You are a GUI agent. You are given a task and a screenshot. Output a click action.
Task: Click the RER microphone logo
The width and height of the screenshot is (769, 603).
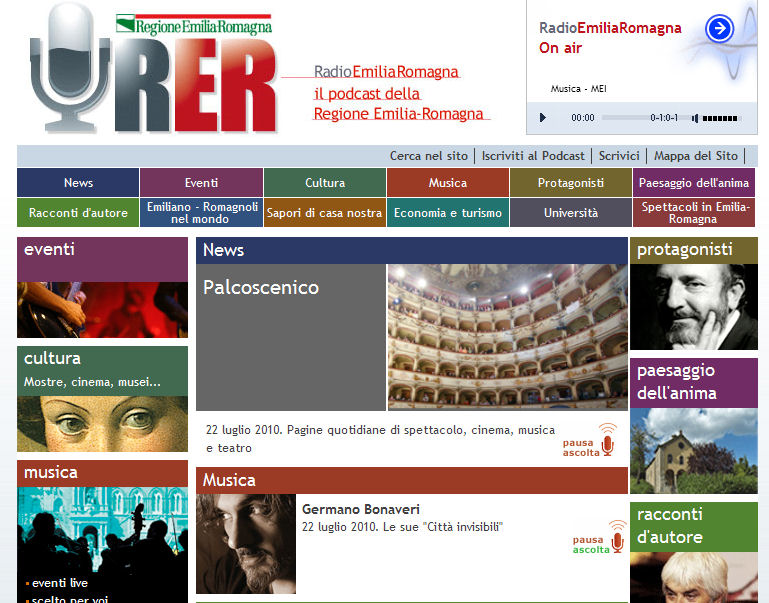pos(154,69)
